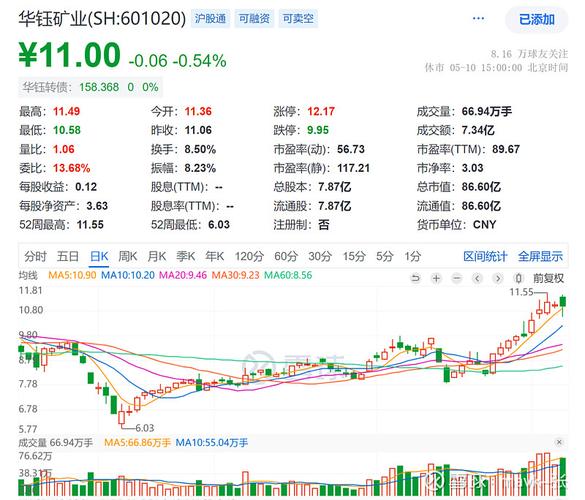Click the MA20:9.46 moving average label
Screen dimensions: 585x500
(183, 275)
